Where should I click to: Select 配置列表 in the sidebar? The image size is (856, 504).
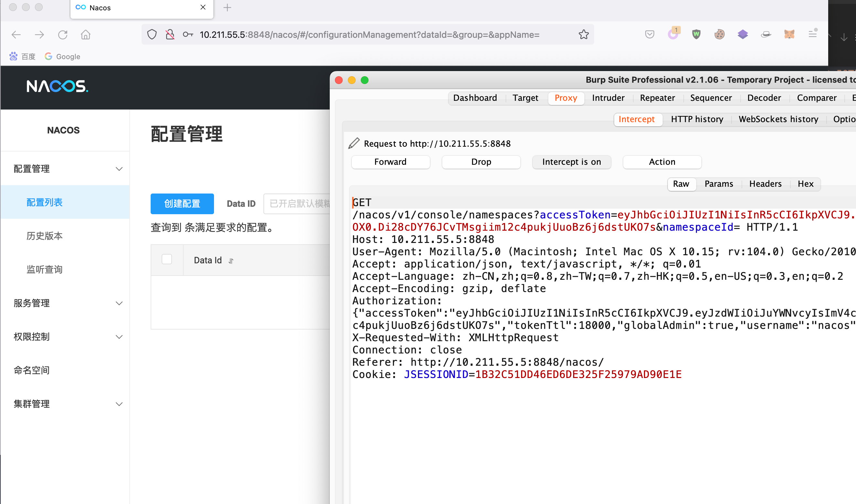[65, 202]
